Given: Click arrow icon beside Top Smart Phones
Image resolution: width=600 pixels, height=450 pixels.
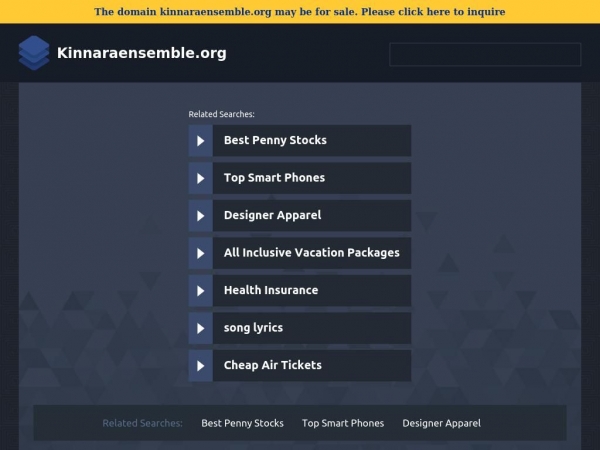Looking at the screenshot, I should (x=201, y=178).
